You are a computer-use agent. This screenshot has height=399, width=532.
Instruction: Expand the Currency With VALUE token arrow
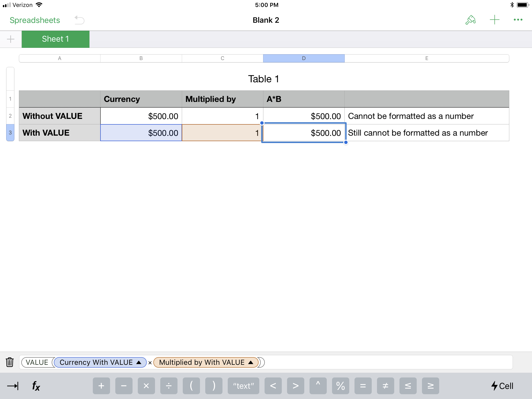click(x=139, y=362)
